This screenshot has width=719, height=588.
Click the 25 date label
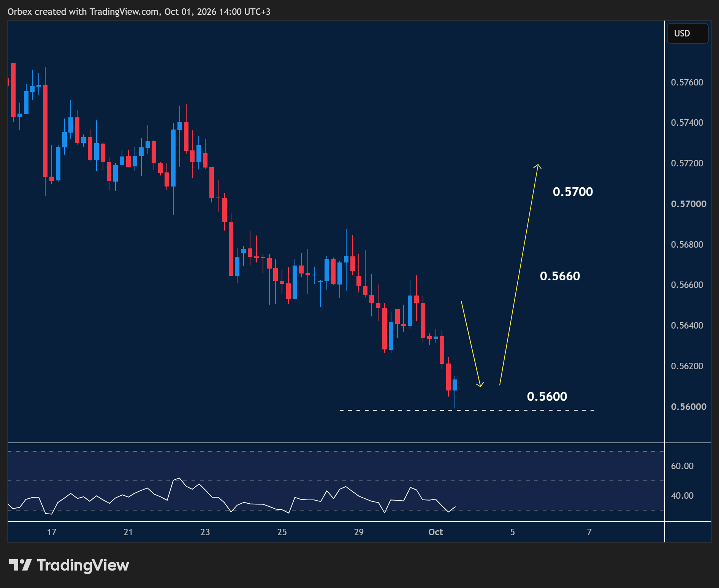tap(282, 532)
